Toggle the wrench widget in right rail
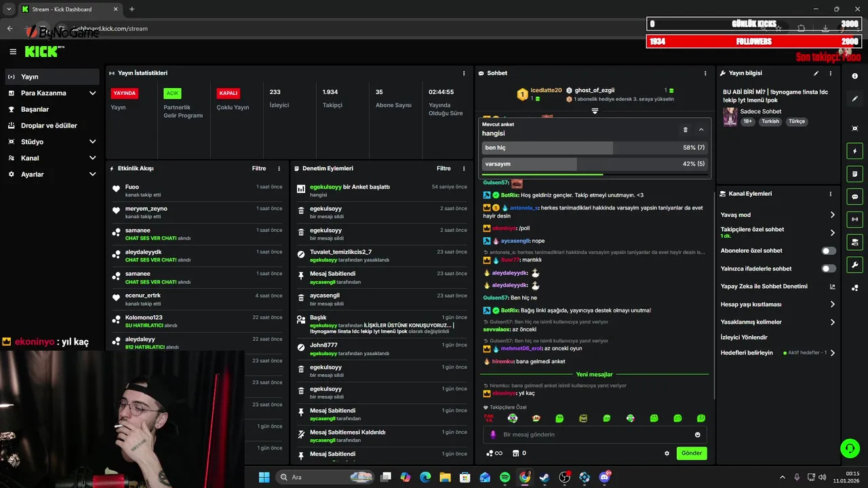 coord(854,264)
